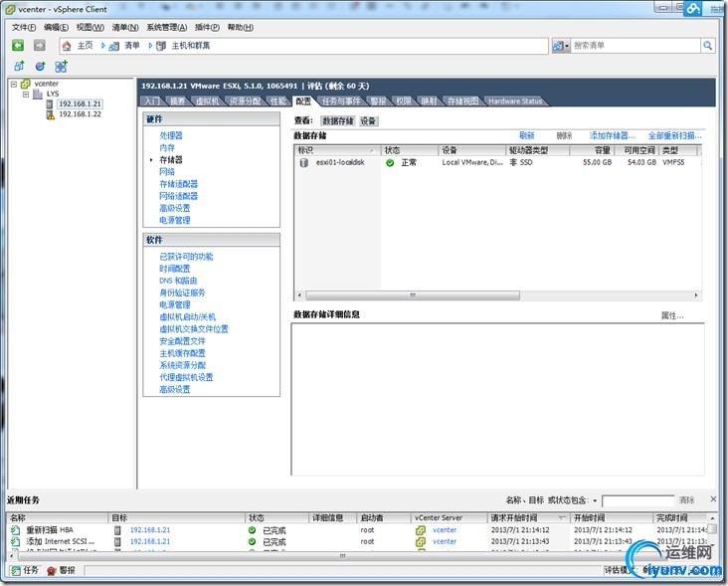Click the add Internet SCSI task icon

16,541
